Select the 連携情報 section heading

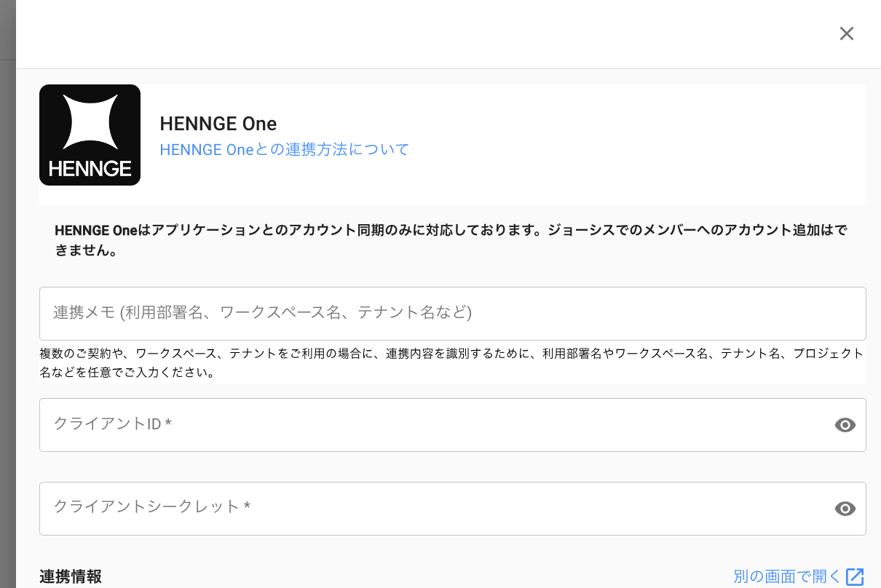[71, 577]
